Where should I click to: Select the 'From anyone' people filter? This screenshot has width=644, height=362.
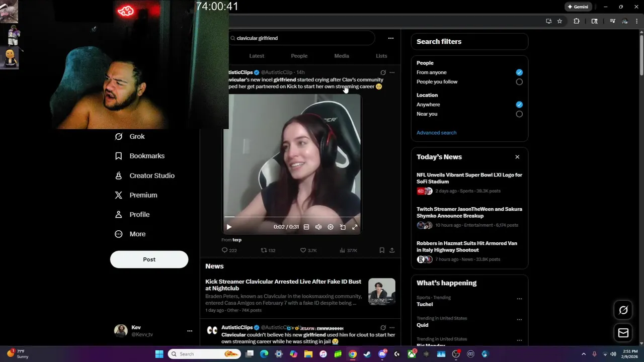(x=519, y=72)
